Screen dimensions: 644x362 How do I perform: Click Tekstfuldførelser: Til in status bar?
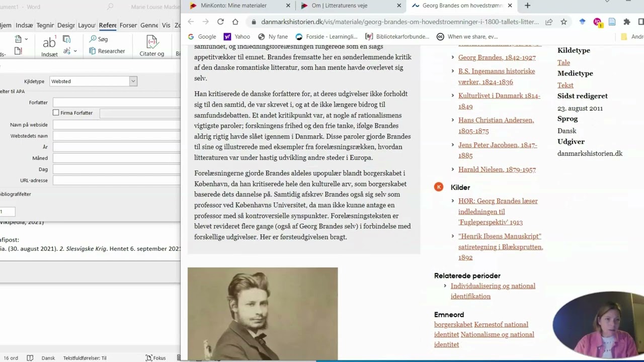(85, 358)
